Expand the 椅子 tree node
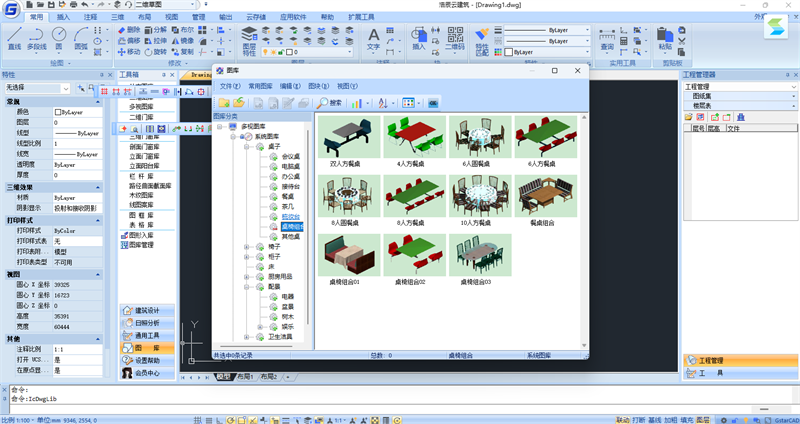 tap(246, 246)
